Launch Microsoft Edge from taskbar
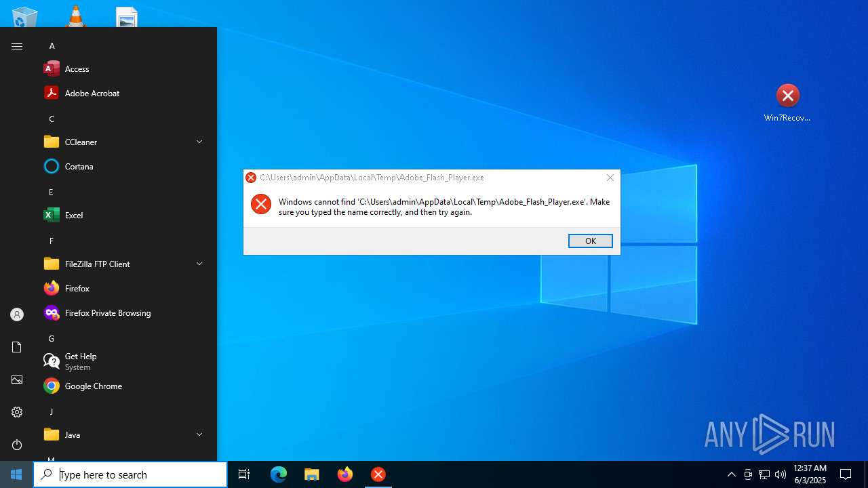 pyautogui.click(x=279, y=474)
